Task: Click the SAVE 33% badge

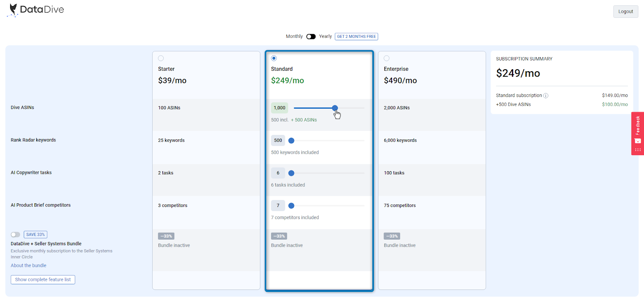Action: pyautogui.click(x=35, y=235)
